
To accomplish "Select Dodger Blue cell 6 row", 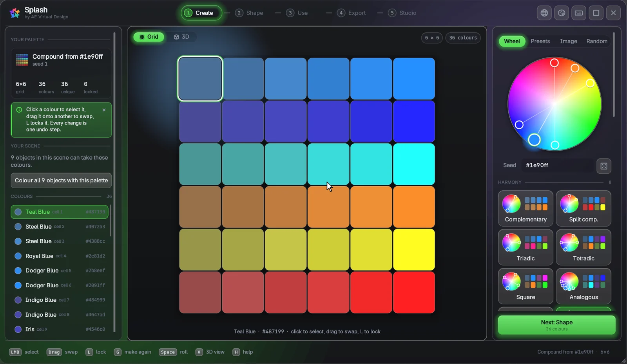I will click(x=60, y=285).
